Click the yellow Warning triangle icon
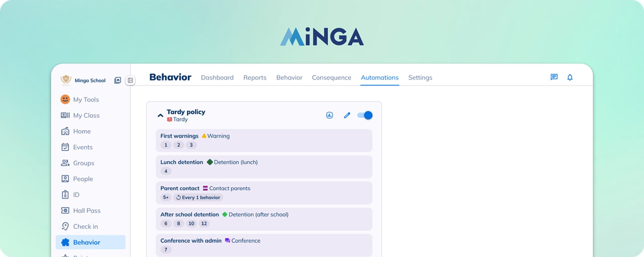Viewport: 644px width, 257px height. click(204, 136)
